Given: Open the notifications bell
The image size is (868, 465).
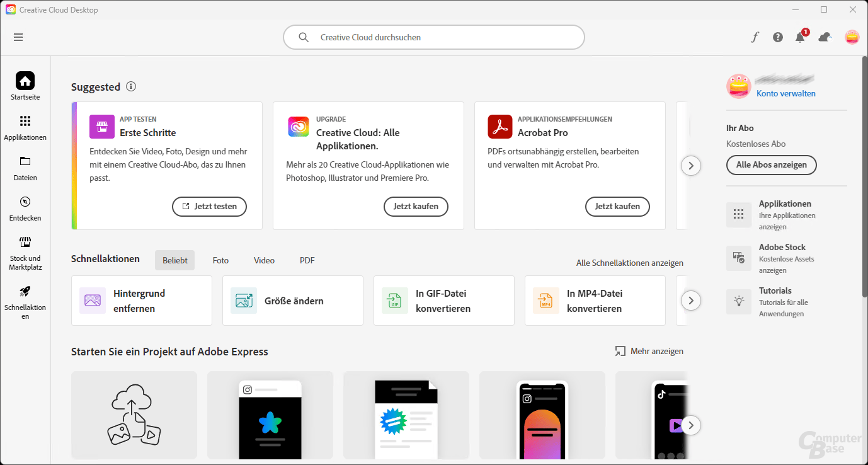Looking at the screenshot, I should (800, 37).
